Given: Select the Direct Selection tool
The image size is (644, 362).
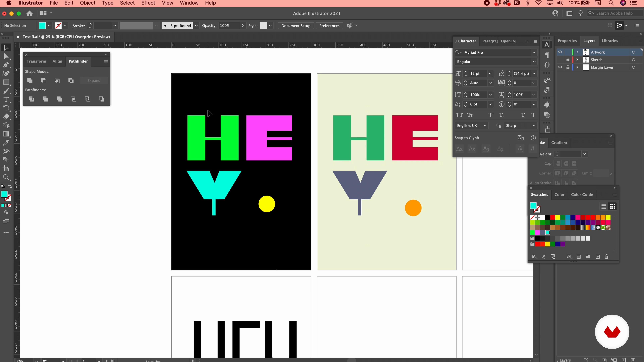Looking at the screenshot, I should pos(6,56).
